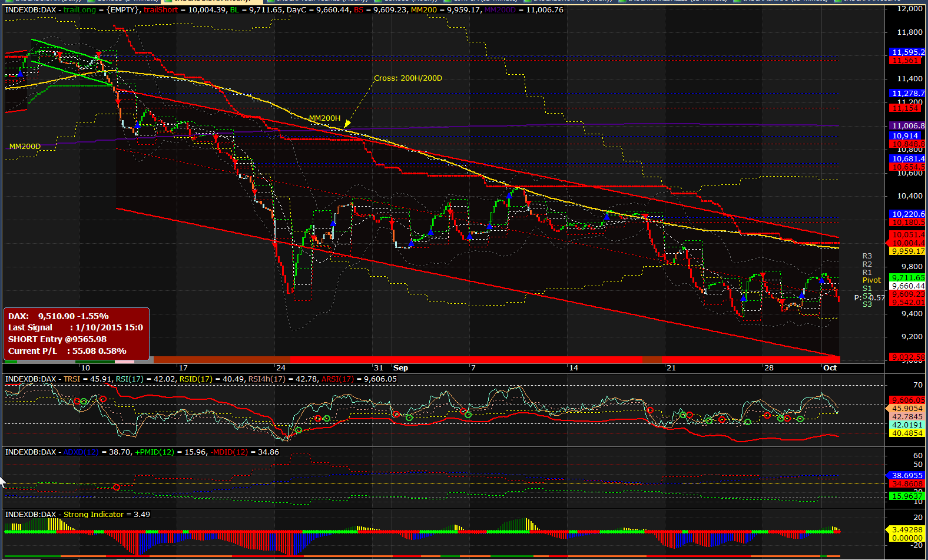The image size is (928, 560).
Task: Click the white 9,660.44 price tag
Action: pos(907,286)
